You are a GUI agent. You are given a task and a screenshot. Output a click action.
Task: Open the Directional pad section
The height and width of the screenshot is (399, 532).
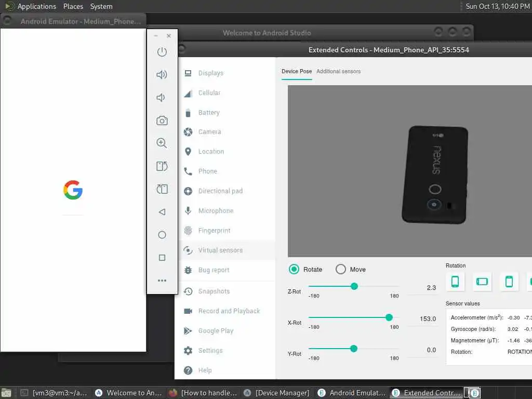[227, 191]
